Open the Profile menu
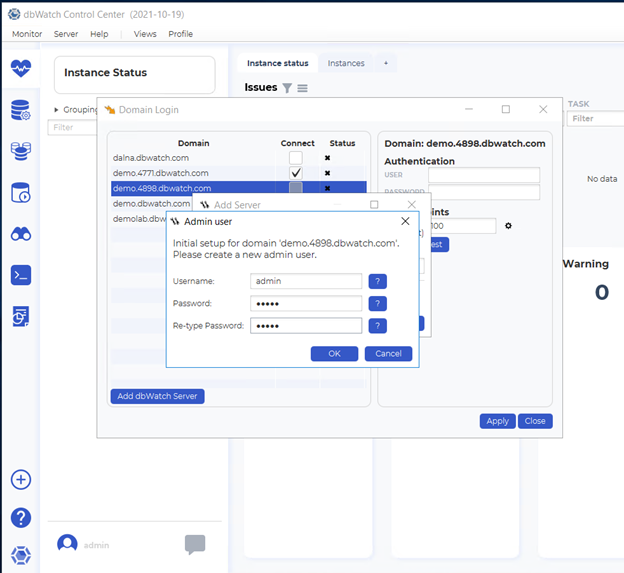The height and width of the screenshot is (573, 624). click(x=180, y=34)
